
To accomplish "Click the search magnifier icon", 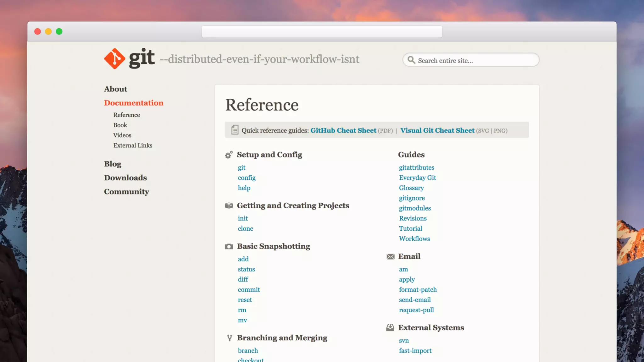I will 411,60.
